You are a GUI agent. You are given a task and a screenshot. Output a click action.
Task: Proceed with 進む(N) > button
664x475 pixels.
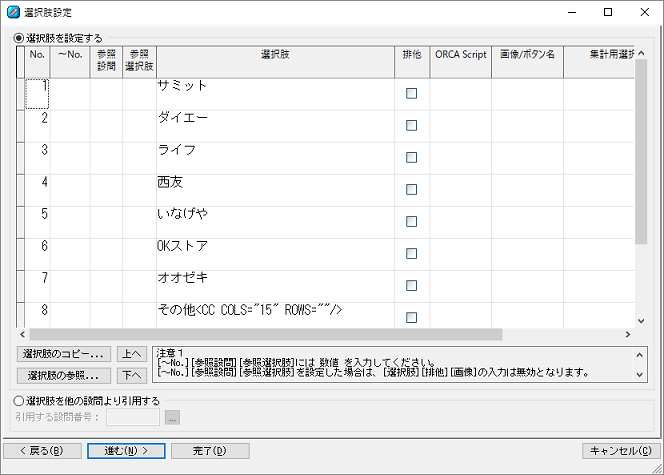[x=126, y=451]
